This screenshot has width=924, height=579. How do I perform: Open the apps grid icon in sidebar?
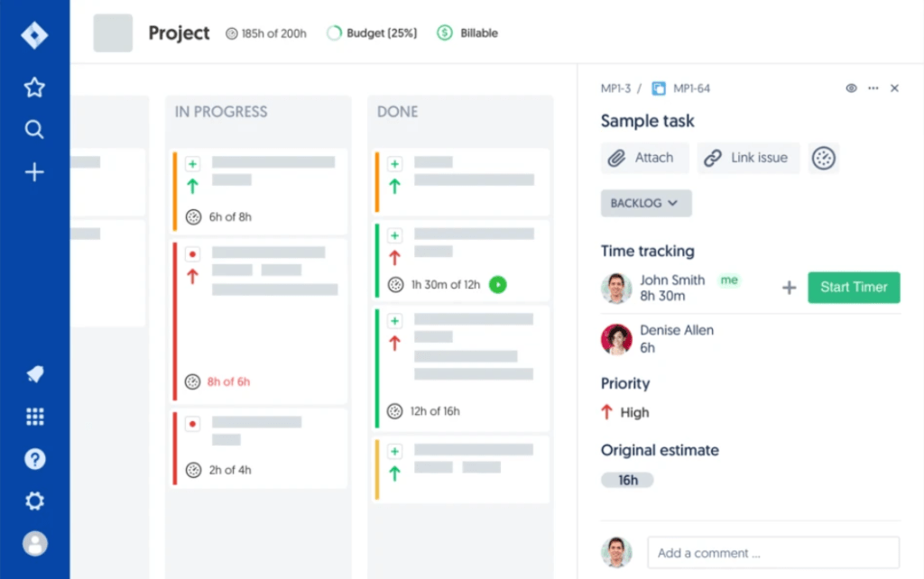(x=33, y=416)
